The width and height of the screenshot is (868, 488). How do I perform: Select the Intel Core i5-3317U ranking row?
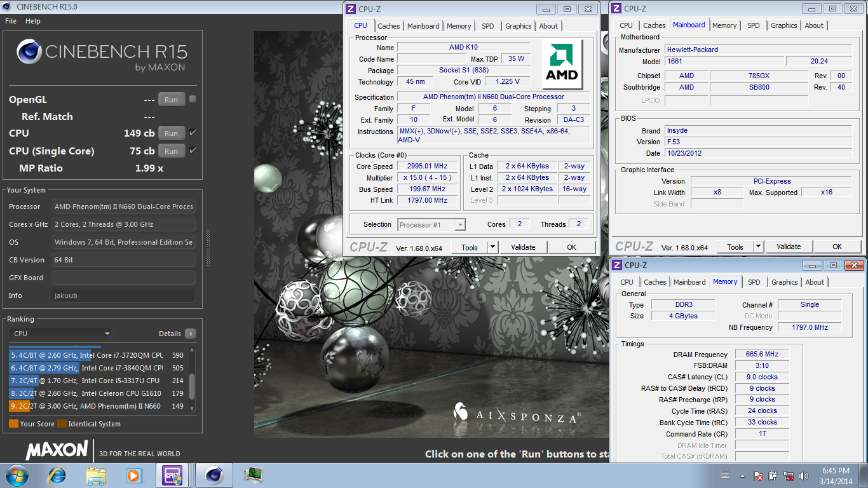click(98, 381)
